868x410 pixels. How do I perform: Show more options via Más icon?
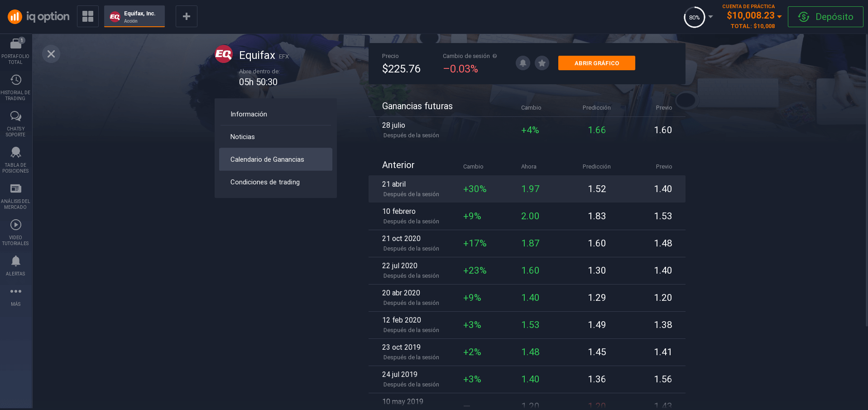tap(15, 297)
